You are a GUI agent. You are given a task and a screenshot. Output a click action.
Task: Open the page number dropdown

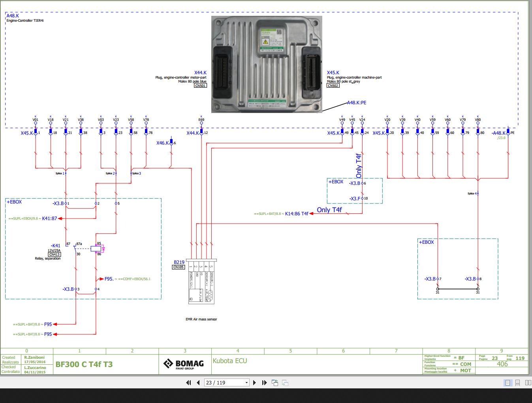[246, 382]
